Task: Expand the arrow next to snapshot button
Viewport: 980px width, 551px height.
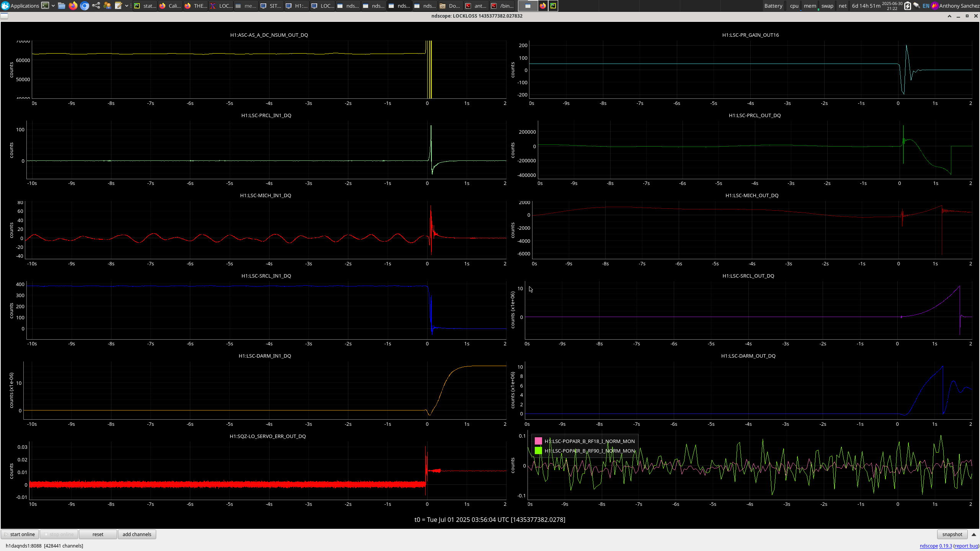Action: pos(974,534)
